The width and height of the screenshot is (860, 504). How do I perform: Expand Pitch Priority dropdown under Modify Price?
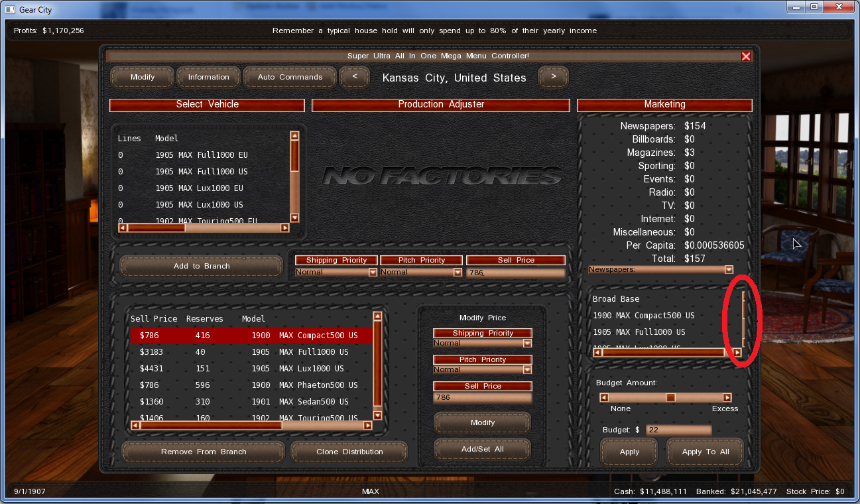point(527,370)
